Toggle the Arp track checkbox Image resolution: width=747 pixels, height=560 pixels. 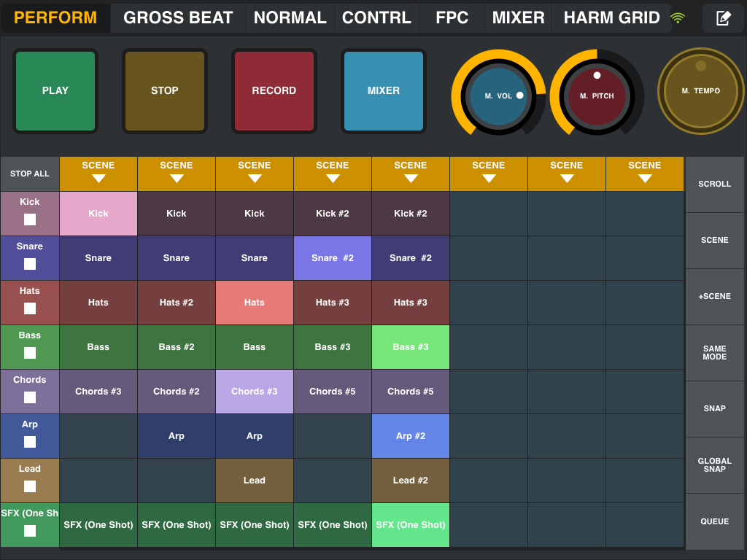click(30, 442)
